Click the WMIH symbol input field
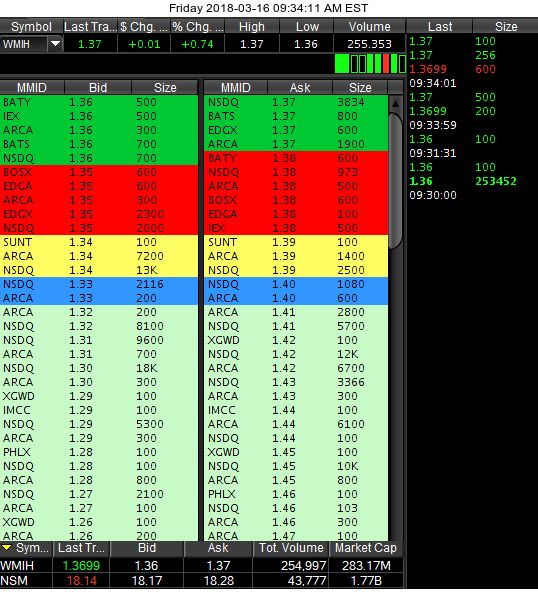The width and height of the screenshot is (538, 592). (x=24, y=44)
